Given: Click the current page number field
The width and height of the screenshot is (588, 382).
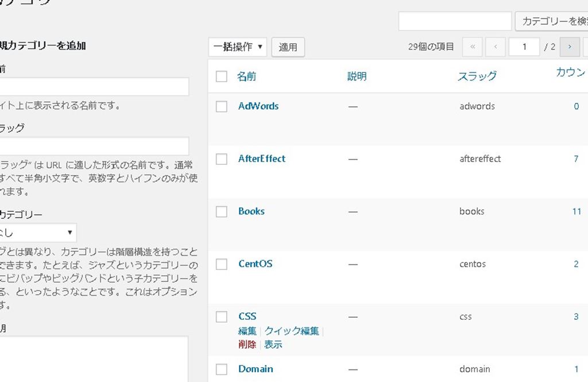Looking at the screenshot, I should (524, 47).
